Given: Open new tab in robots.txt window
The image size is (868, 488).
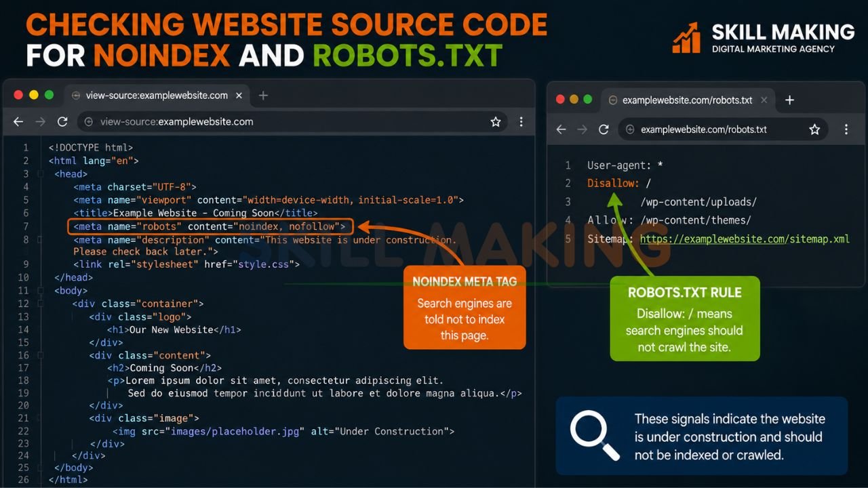Looking at the screenshot, I should click(x=789, y=100).
